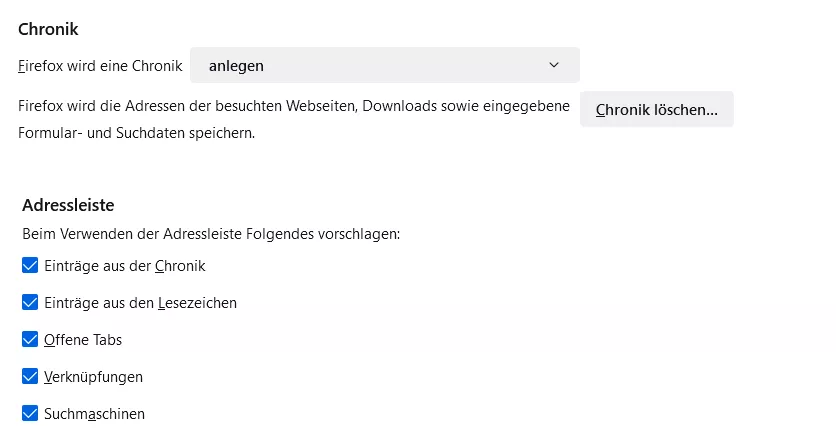Click the 'Formular- und Suchdaten speichern' text line
The image size is (836, 436).
136,132
